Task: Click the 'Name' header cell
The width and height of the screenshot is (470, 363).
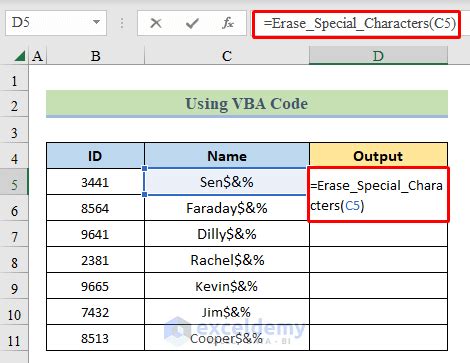Action: tap(227, 156)
